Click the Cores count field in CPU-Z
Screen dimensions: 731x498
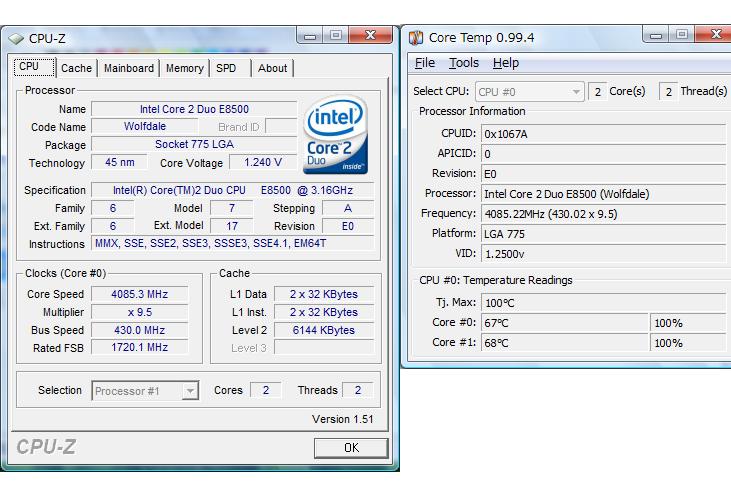coord(266,390)
